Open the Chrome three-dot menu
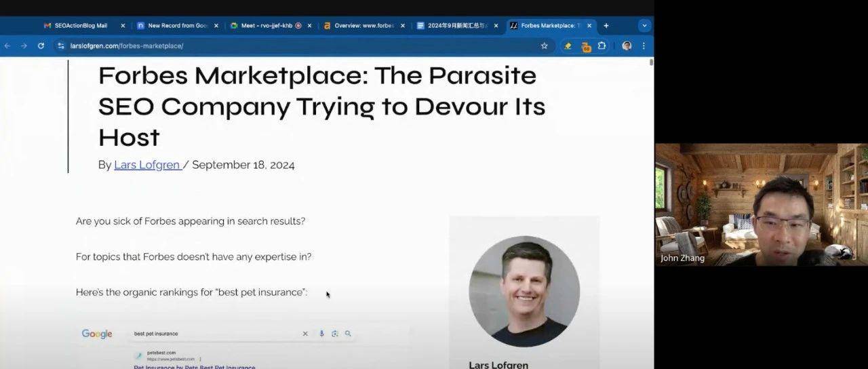The width and height of the screenshot is (868, 369). 644,45
